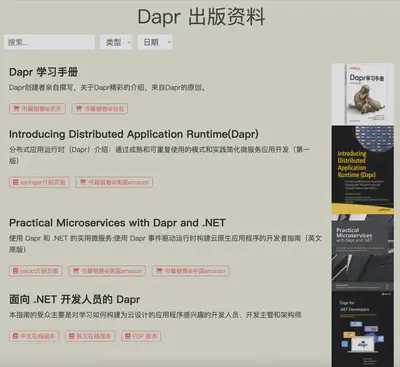Click the book icon in packt link

pyautogui.click(x=15, y=271)
